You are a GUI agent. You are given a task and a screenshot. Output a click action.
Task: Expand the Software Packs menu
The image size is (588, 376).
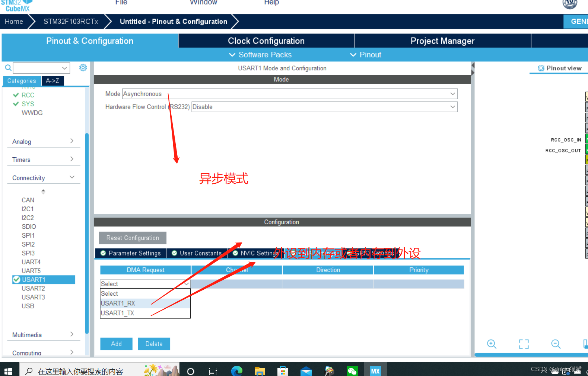260,55
